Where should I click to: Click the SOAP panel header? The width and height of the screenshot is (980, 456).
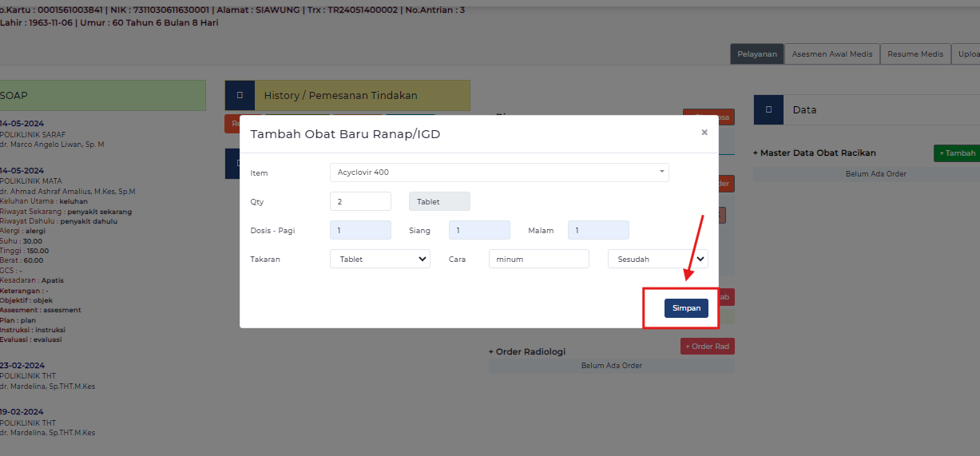pos(102,95)
